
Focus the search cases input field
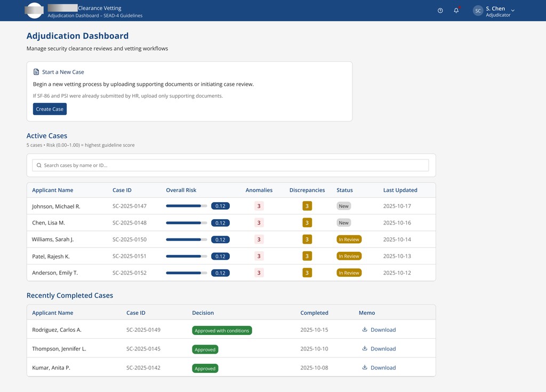pos(230,165)
